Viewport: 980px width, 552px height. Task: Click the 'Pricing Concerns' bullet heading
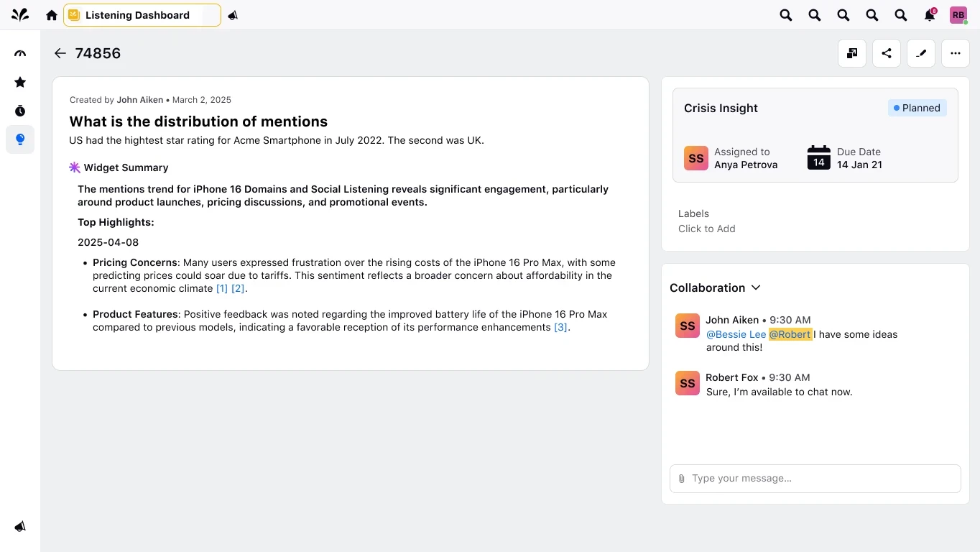point(135,262)
